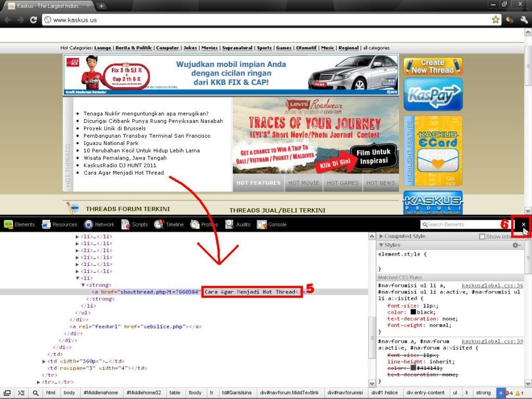Expand the bottom <tr> node
Viewport: 532px width, 399px height.
click(38, 382)
